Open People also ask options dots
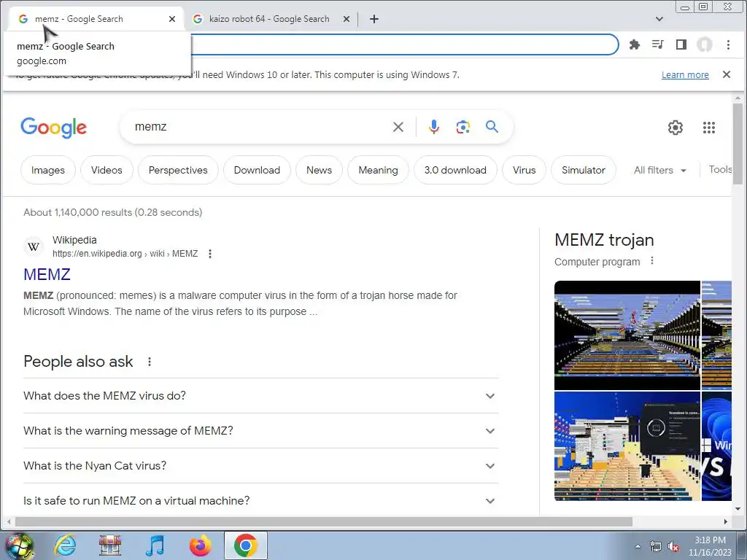The height and width of the screenshot is (560, 747). coord(149,362)
